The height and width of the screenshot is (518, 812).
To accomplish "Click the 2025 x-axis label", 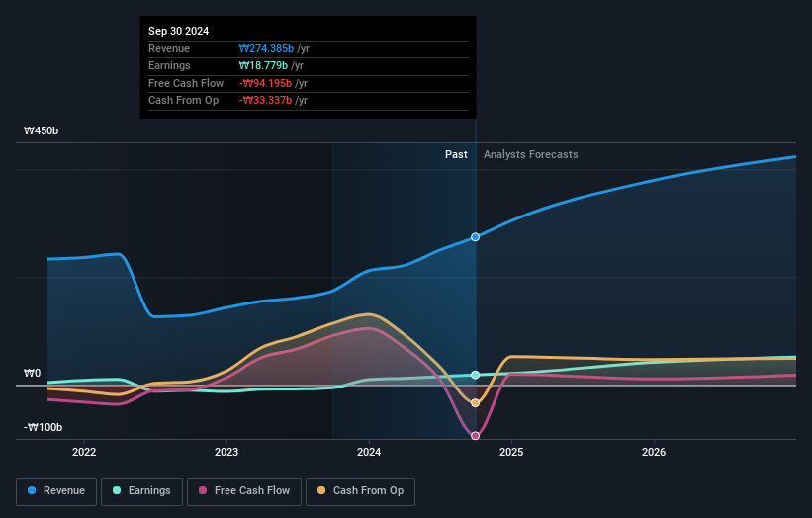I will point(511,452).
